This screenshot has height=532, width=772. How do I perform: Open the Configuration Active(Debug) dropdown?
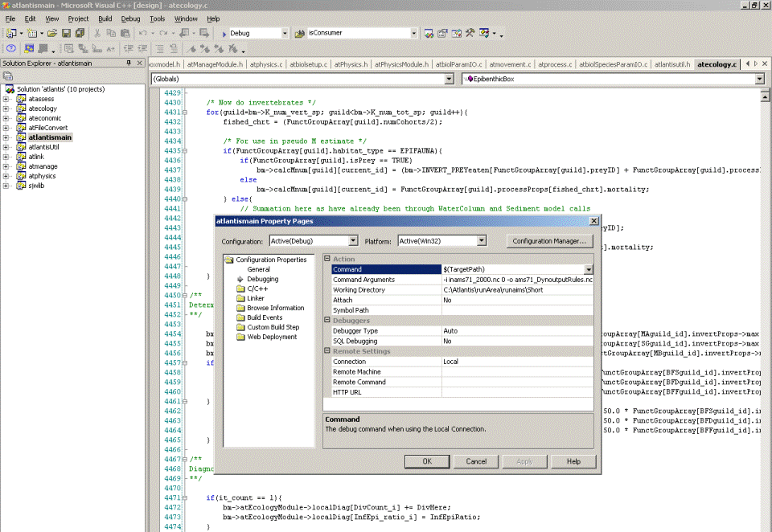click(x=353, y=240)
